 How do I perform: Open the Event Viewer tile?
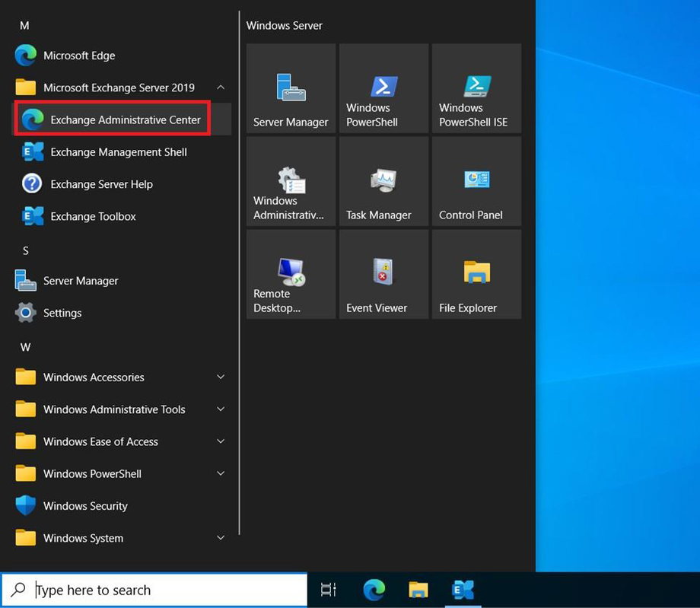pyautogui.click(x=383, y=275)
